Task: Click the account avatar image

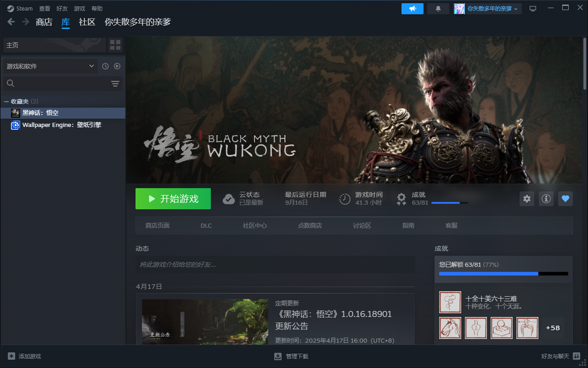Action: [460, 9]
